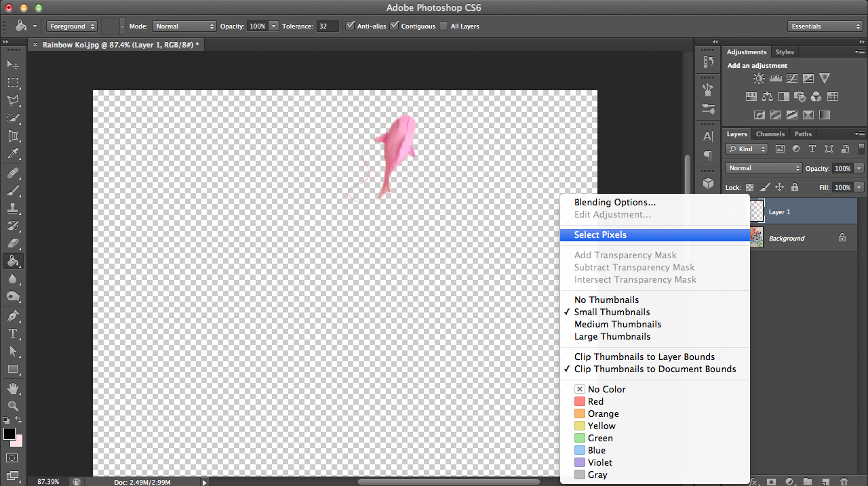Add a Curves adjustment
Screen dimensions: 868x486
coord(792,78)
